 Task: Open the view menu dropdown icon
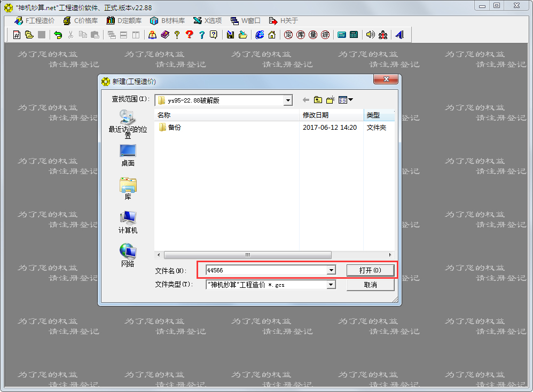coord(346,100)
